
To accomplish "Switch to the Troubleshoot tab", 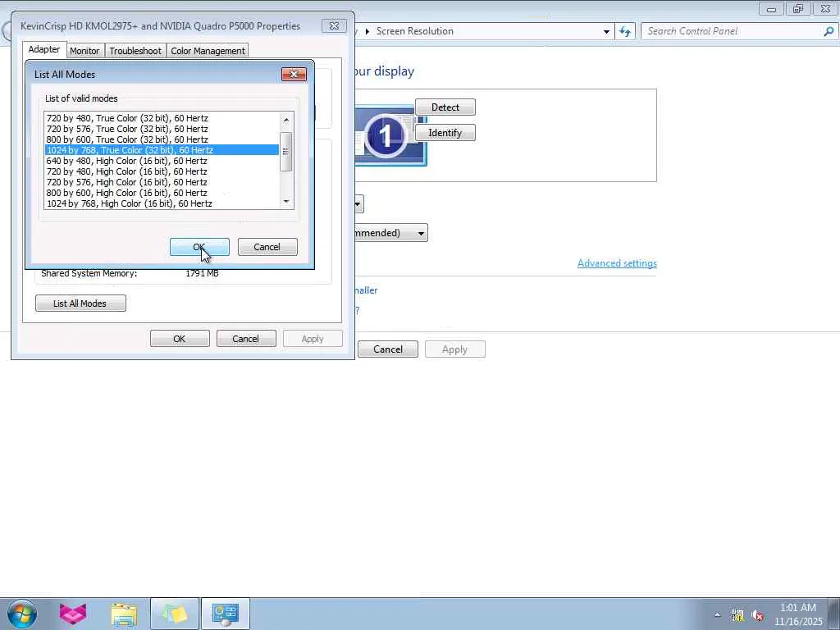I will [x=135, y=51].
